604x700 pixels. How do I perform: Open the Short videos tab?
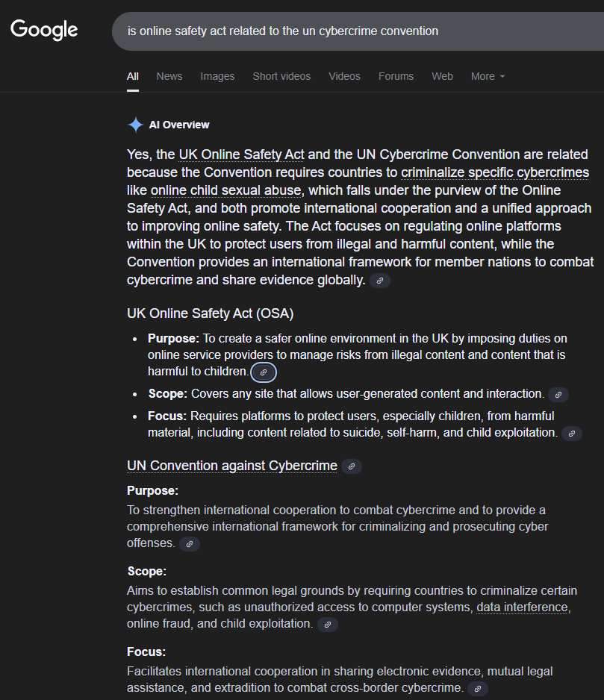click(281, 76)
